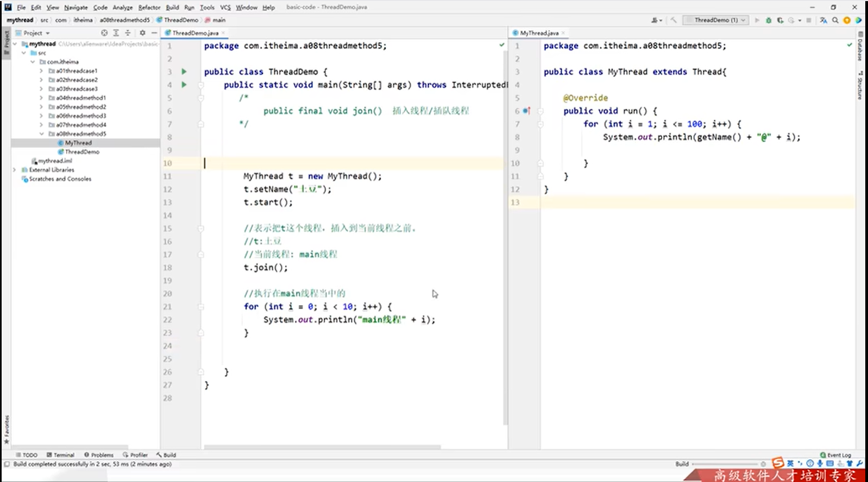Expand the a04threadmethod1 package

click(x=41, y=98)
